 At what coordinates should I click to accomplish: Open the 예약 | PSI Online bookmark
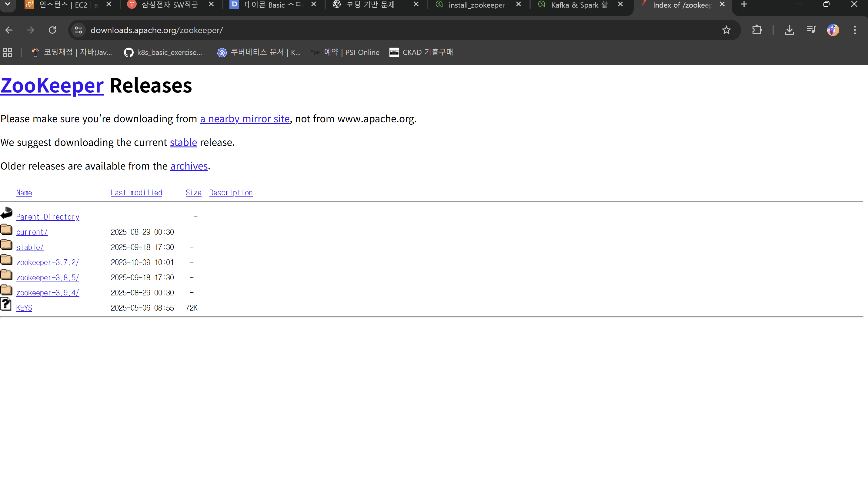point(345,52)
